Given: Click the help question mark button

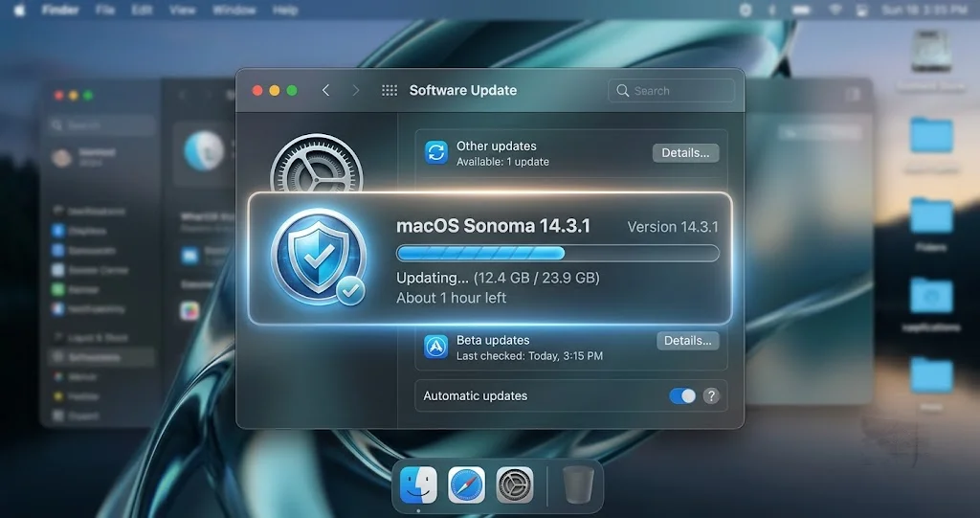Looking at the screenshot, I should 711,396.
